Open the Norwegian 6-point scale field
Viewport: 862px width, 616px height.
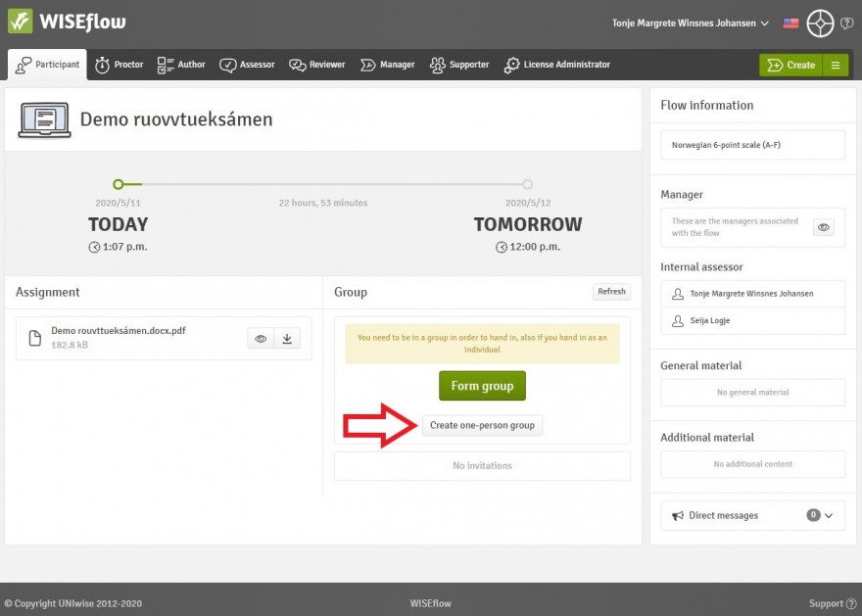(752, 145)
